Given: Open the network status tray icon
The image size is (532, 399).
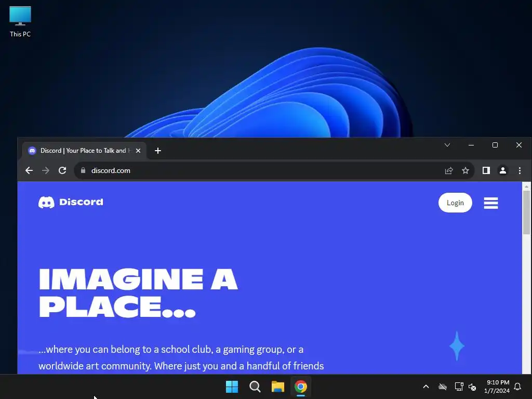Looking at the screenshot, I should click(459, 387).
